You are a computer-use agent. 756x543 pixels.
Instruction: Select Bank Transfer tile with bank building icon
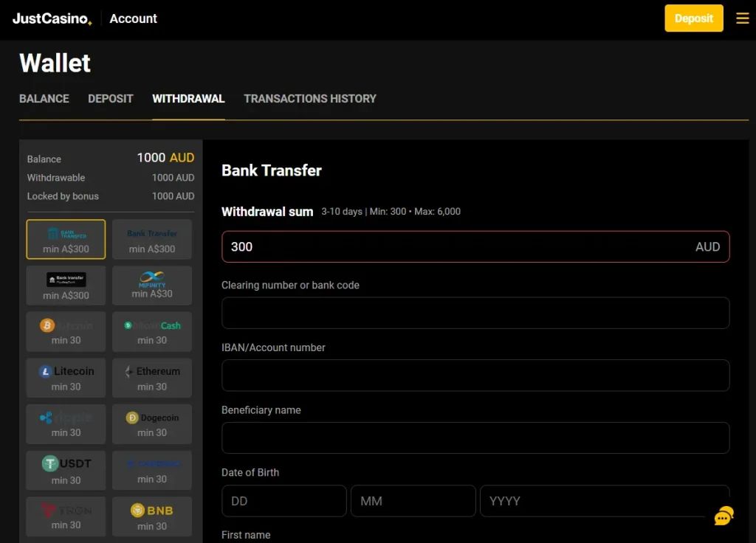coord(66,240)
